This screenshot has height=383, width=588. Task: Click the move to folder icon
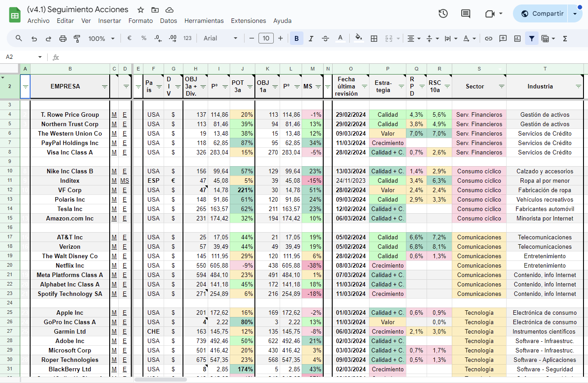click(155, 10)
